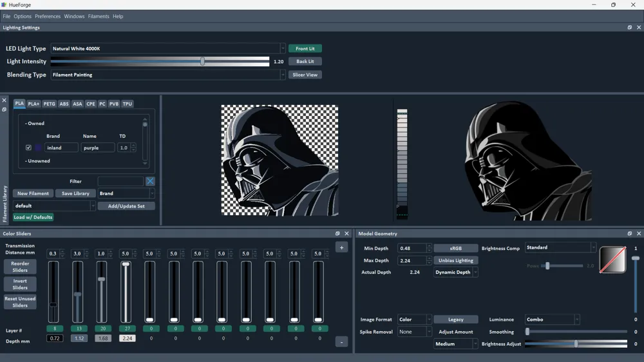
Task: Close the Filament Library side panel
Action: click(x=4, y=100)
